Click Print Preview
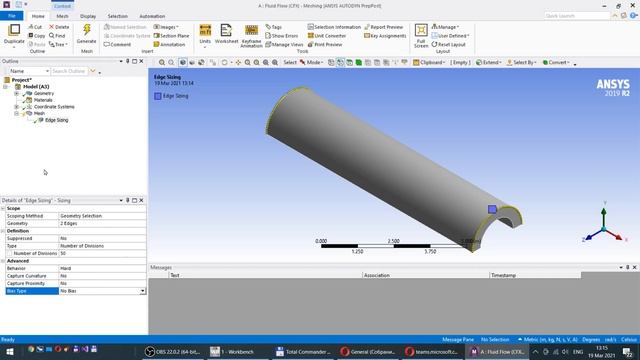640x360 pixels. (x=325, y=44)
